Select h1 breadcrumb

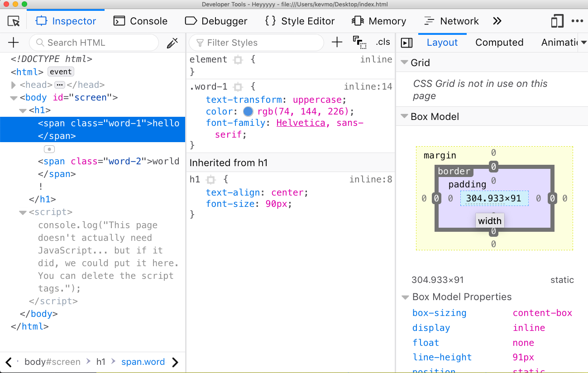click(x=100, y=362)
